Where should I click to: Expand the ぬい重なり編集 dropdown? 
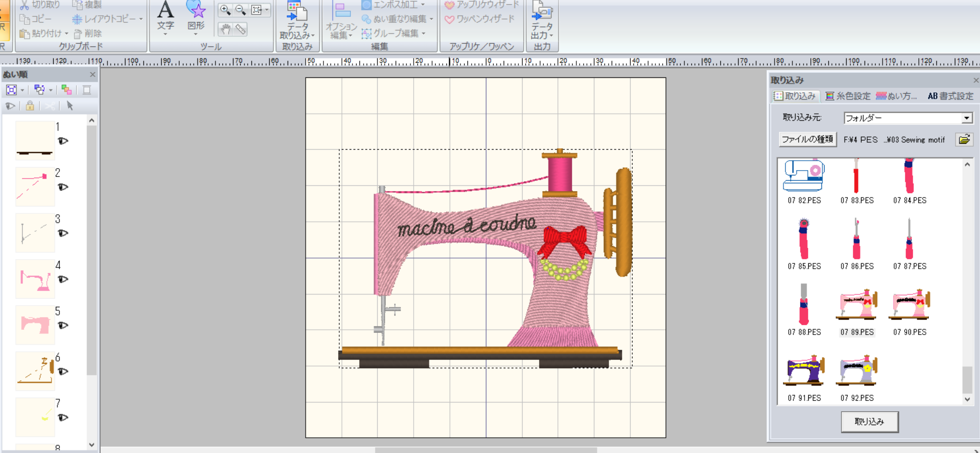tap(432, 19)
